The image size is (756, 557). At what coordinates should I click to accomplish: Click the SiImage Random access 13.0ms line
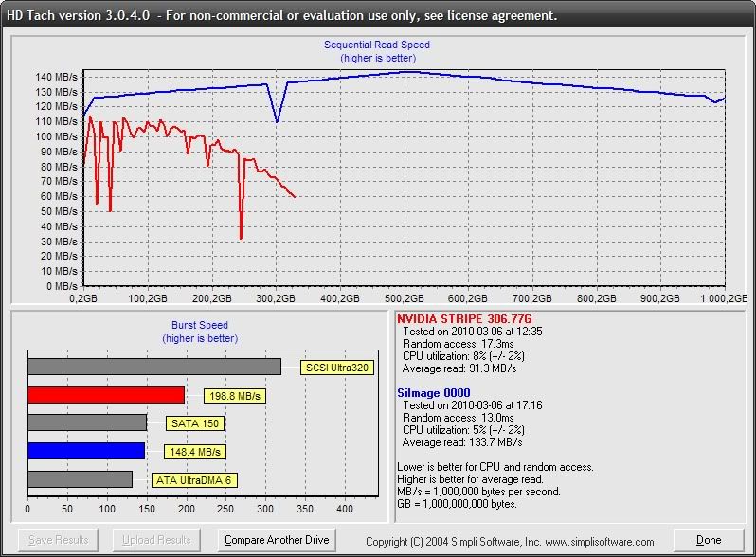click(x=457, y=418)
